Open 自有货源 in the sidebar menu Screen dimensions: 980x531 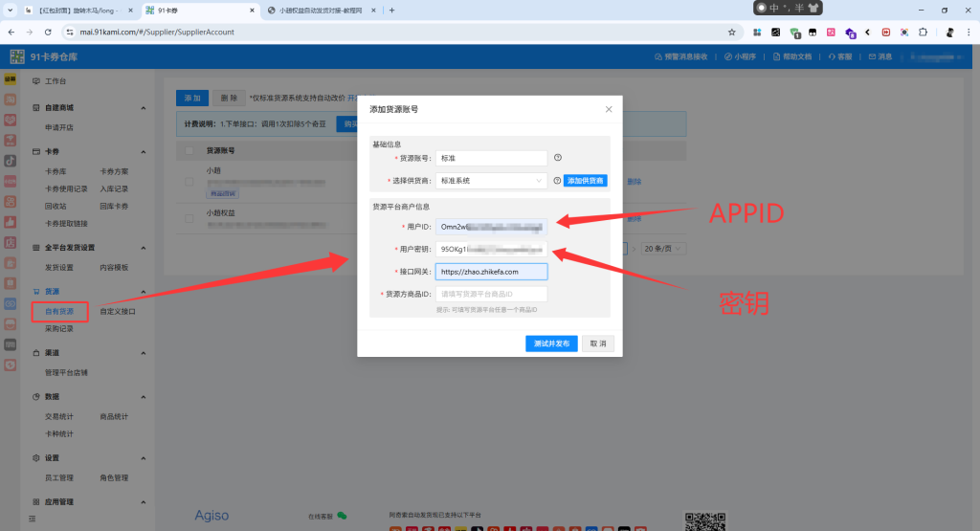(58, 311)
